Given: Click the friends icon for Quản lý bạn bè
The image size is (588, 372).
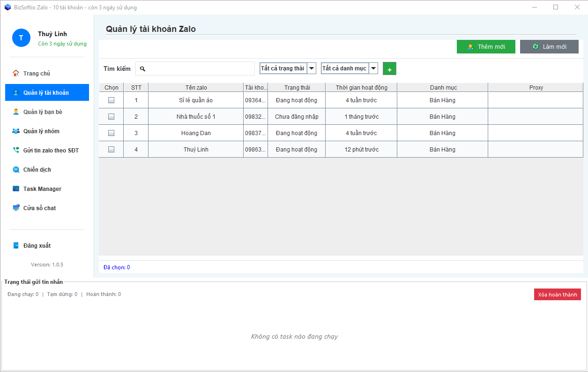Looking at the screenshot, I should tap(16, 112).
